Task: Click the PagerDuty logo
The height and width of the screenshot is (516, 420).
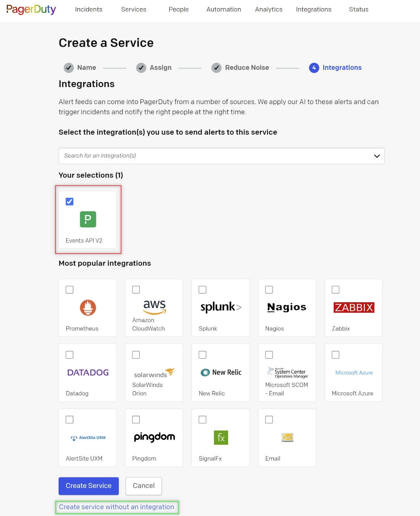Action: click(31, 9)
